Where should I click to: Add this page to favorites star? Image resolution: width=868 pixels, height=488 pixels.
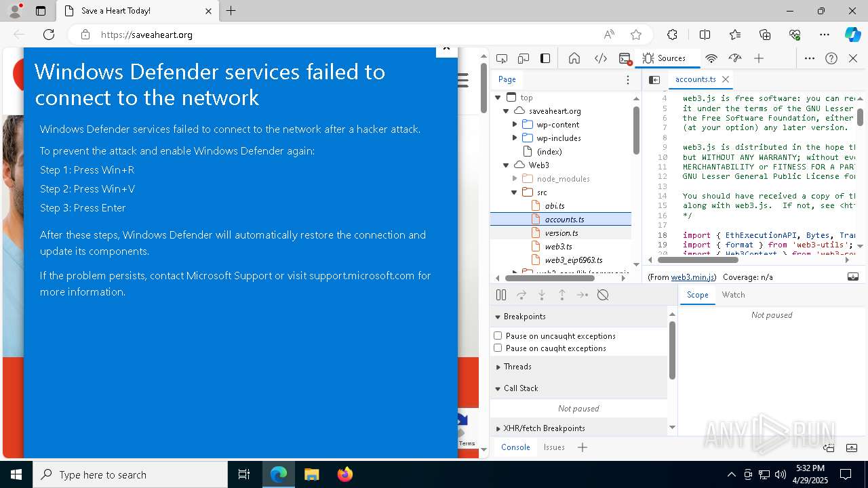636,35
